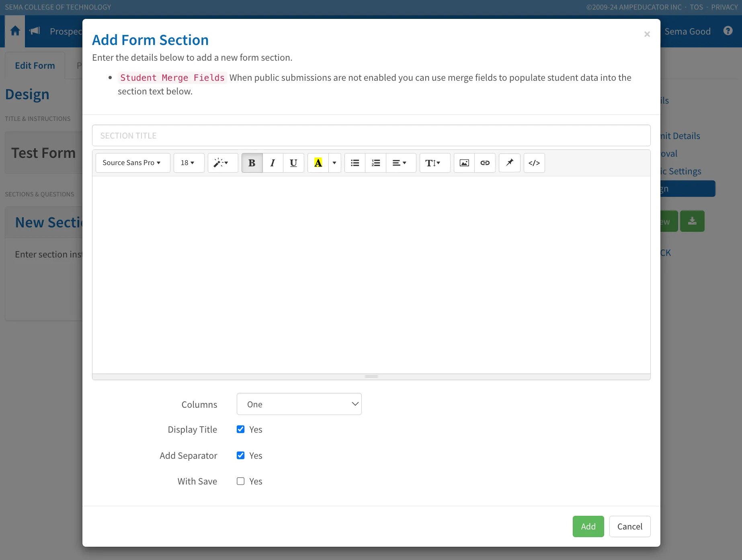Click the Sema Good user menu

coord(688,31)
